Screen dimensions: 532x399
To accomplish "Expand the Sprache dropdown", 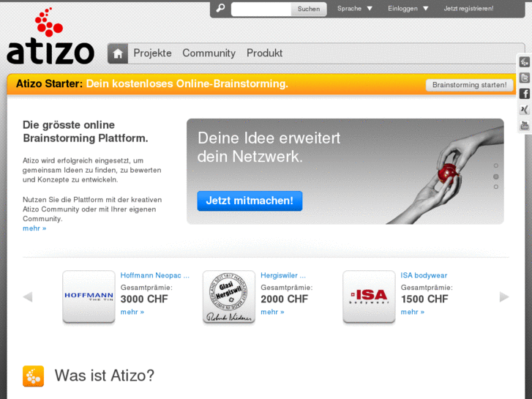I will 355,9.
